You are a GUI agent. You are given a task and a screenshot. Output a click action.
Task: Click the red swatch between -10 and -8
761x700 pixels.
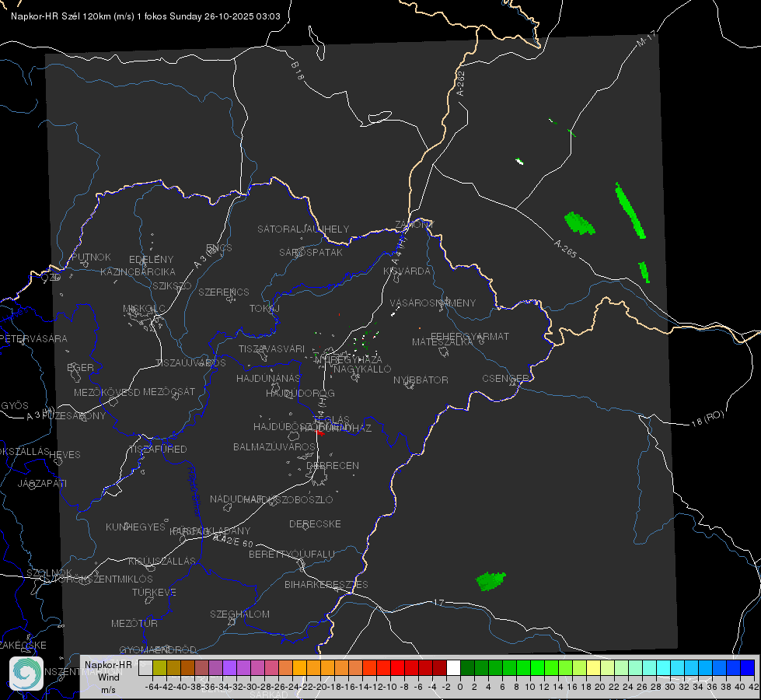397,667
